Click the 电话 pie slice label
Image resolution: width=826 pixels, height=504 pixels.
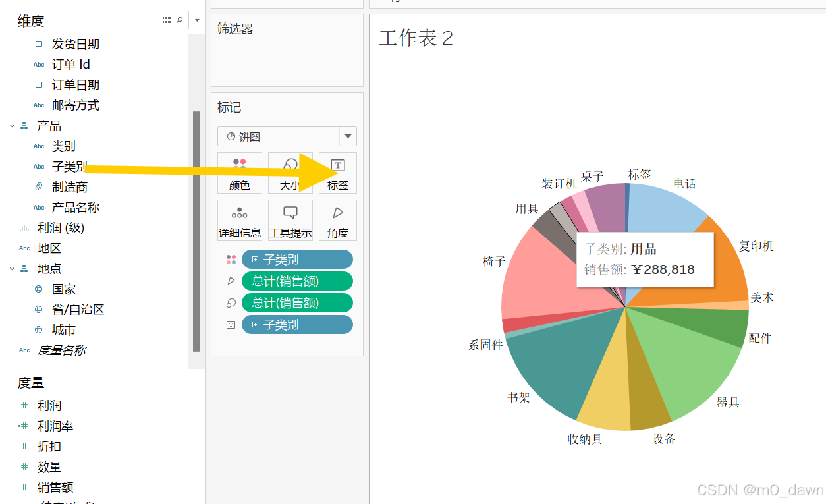tap(685, 184)
